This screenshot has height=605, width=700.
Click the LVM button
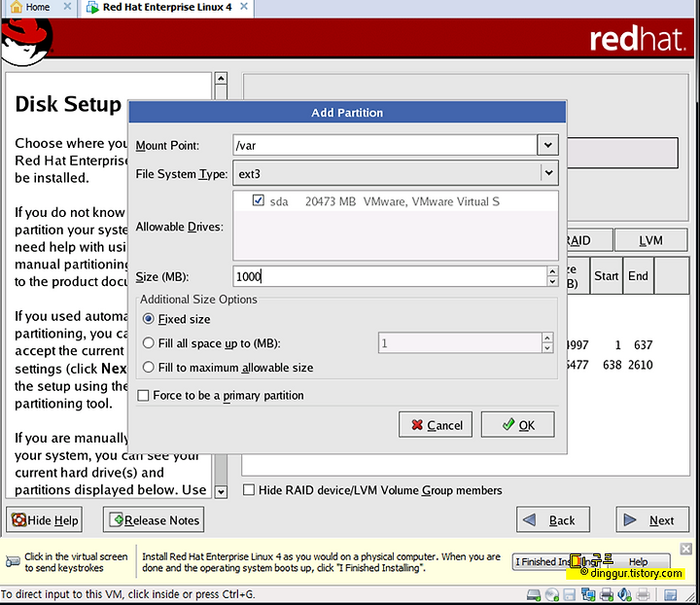[x=650, y=240]
